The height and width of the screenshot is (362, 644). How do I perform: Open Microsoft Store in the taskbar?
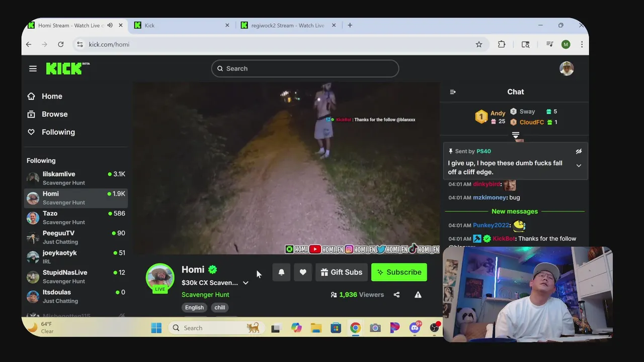click(336, 328)
